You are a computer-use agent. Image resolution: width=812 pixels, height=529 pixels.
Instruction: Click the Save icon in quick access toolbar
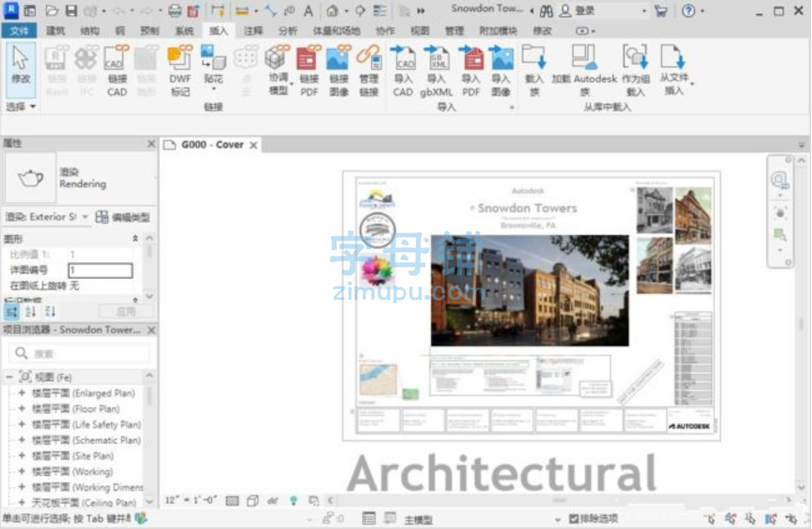tap(71, 10)
